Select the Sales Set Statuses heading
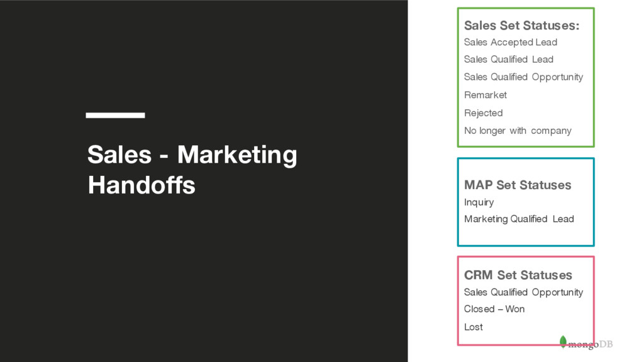The height and width of the screenshot is (362, 644). pos(521,25)
